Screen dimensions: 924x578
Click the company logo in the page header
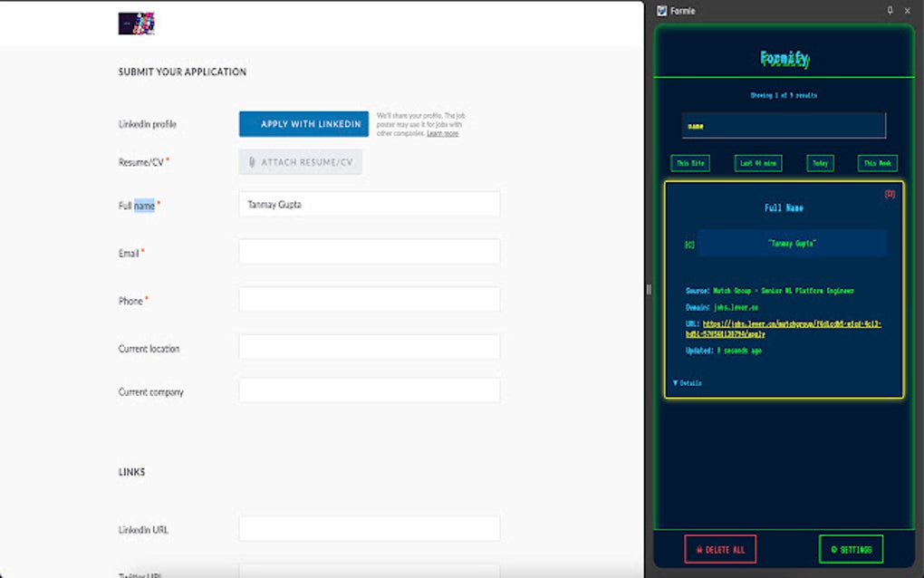(x=136, y=24)
